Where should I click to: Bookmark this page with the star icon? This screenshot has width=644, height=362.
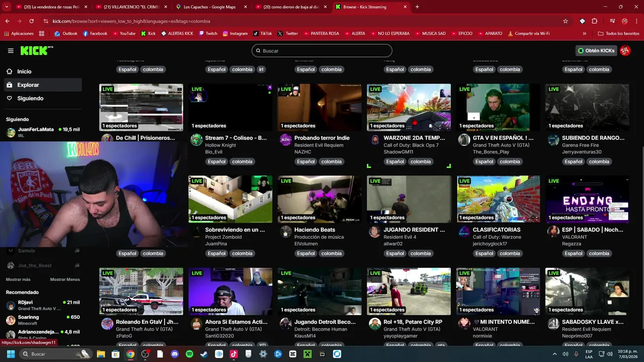pos(566,21)
